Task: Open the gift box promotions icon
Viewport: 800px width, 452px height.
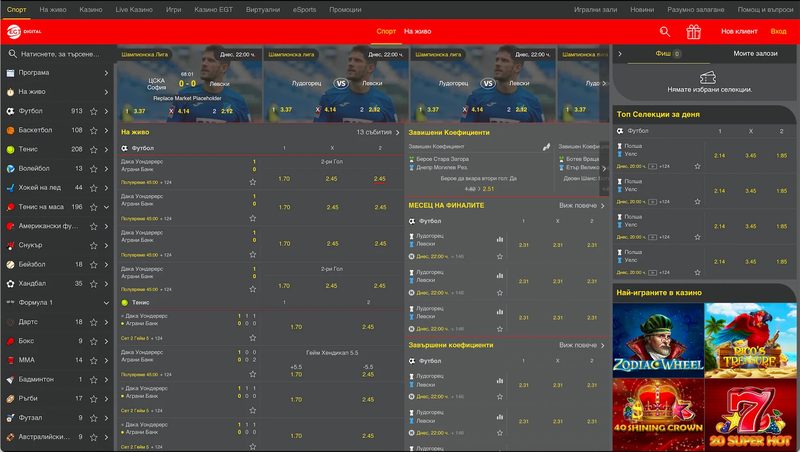Action: coord(693,32)
